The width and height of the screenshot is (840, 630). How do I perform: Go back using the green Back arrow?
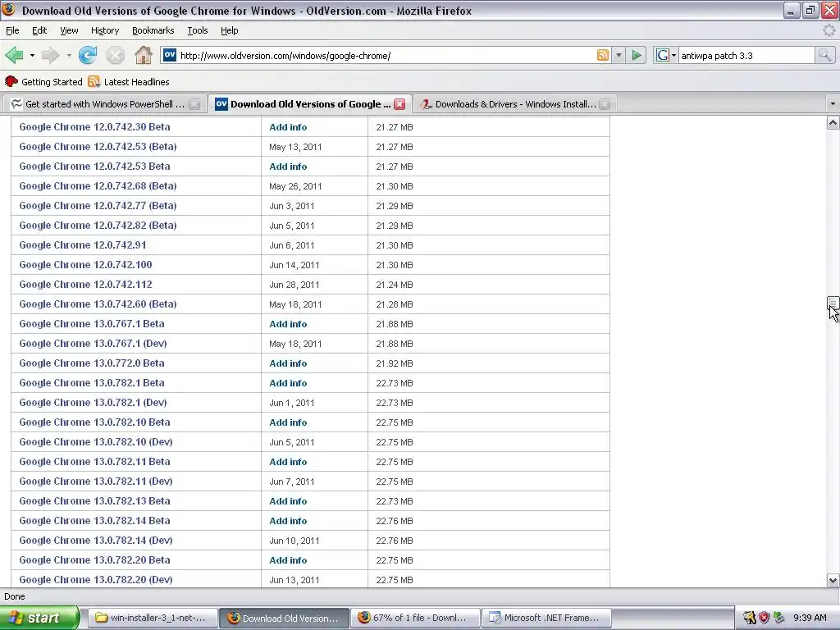point(14,55)
